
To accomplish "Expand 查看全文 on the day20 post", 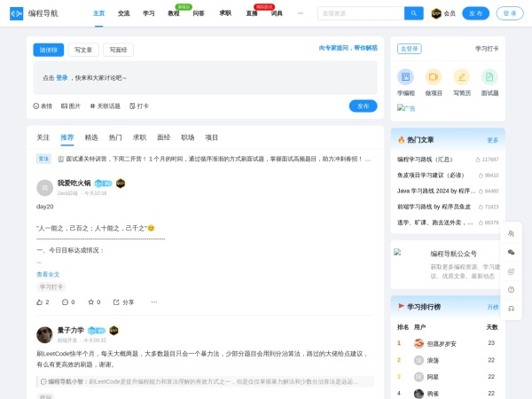I will (x=48, y=274).
